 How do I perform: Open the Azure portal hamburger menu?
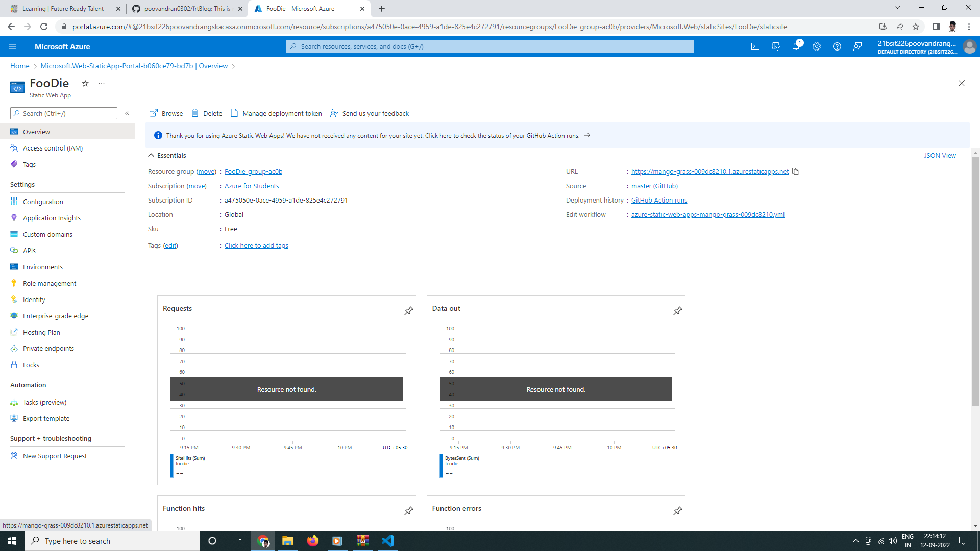click(12, 46)
